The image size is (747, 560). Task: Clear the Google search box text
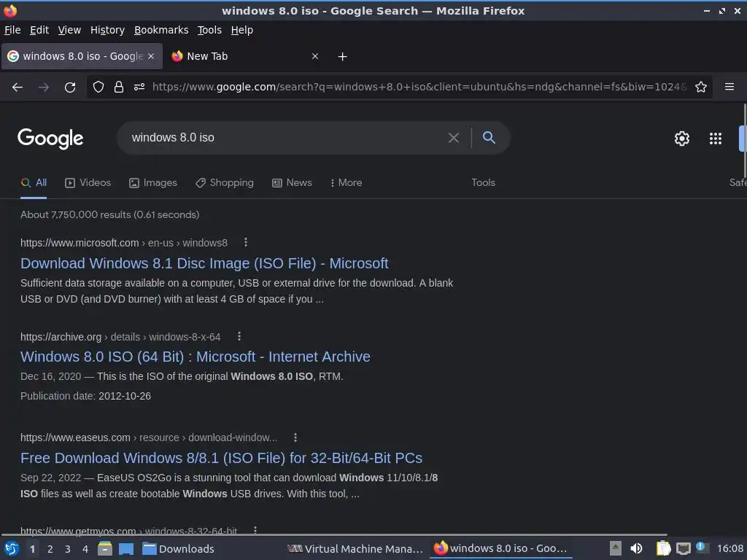(x=454, y=138)
